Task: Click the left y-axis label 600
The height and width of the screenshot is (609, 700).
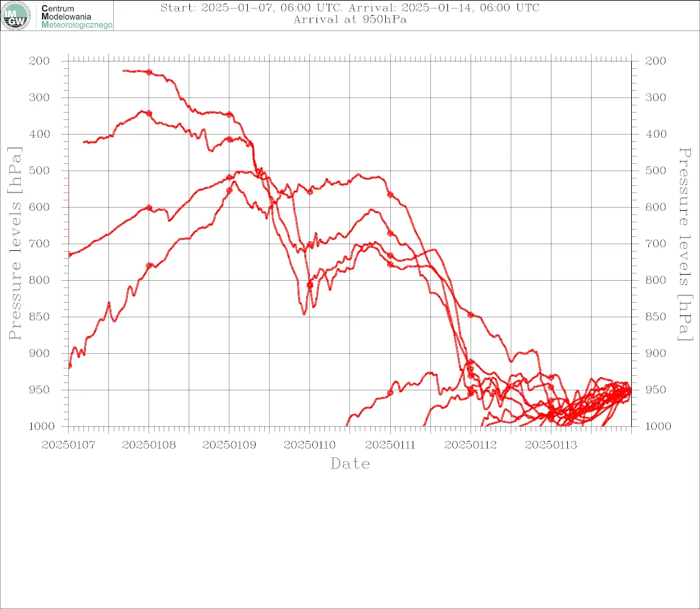Action: (x=40, y=207)
